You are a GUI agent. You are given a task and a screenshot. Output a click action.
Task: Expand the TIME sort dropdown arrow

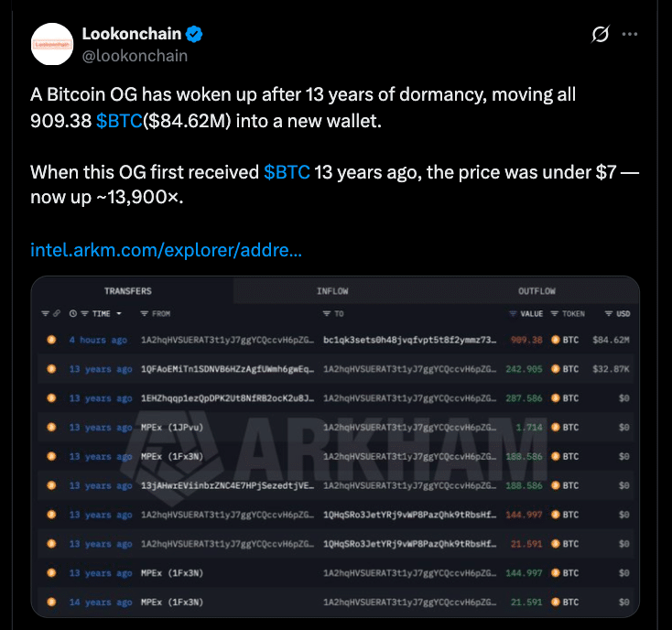(118, 314)
